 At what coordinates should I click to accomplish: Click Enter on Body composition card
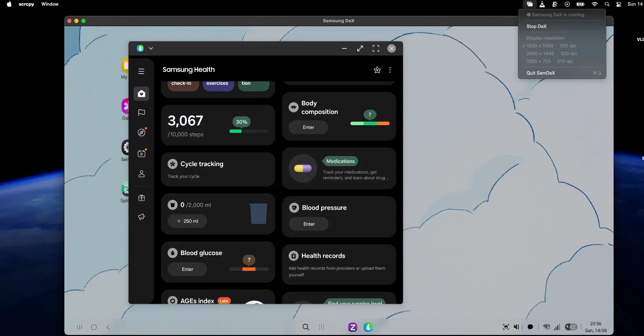[x=308, y=127]
